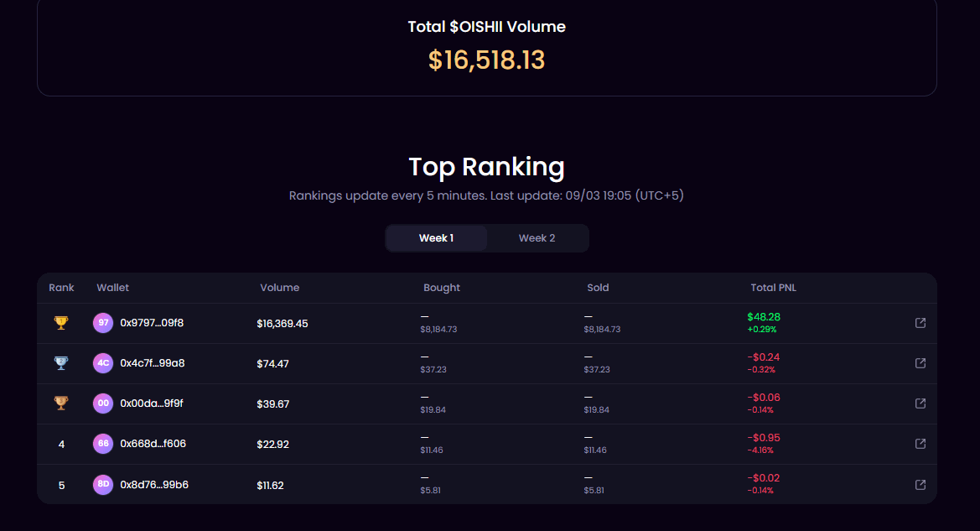Click the $16,518.13 total volume figure

[x=487, y=60]
